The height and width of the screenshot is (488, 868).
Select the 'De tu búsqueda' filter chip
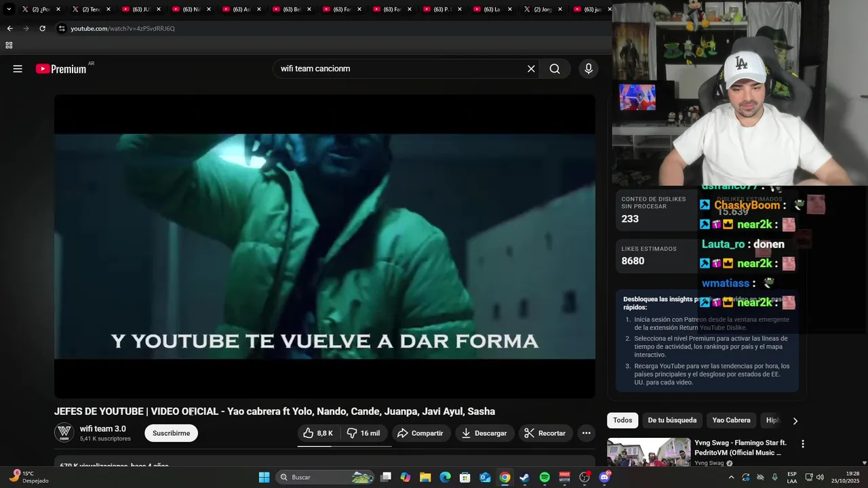[x=672, y=420]
